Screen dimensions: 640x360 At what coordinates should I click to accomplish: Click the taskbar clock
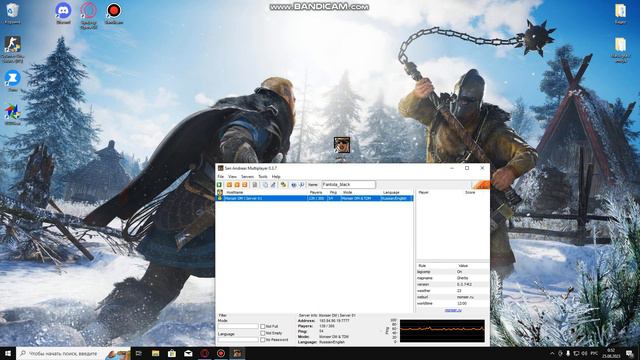click(x=611, y=353)
